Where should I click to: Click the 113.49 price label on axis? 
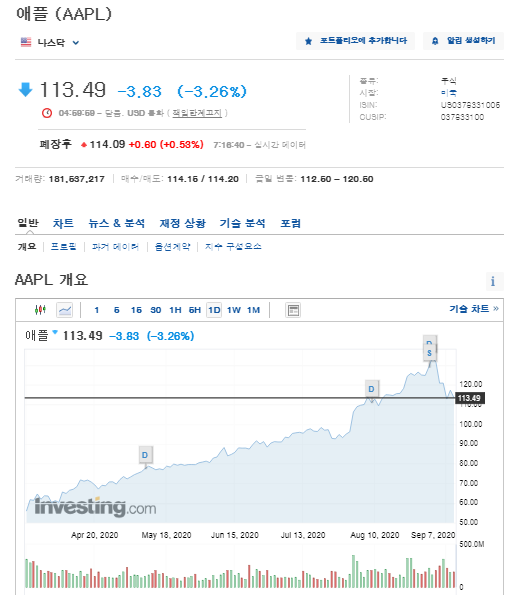click(469, 398)
